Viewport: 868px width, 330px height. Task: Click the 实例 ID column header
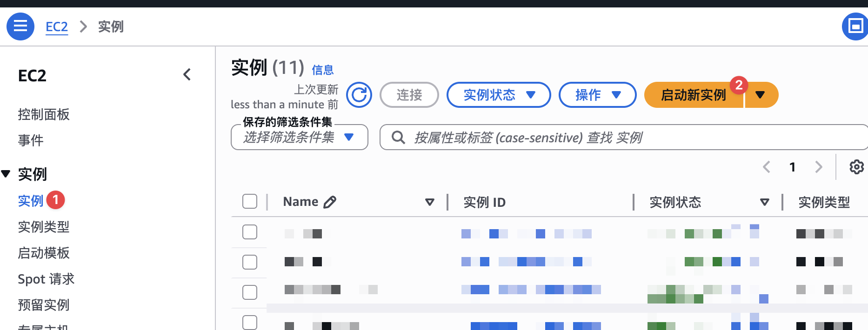484,202
